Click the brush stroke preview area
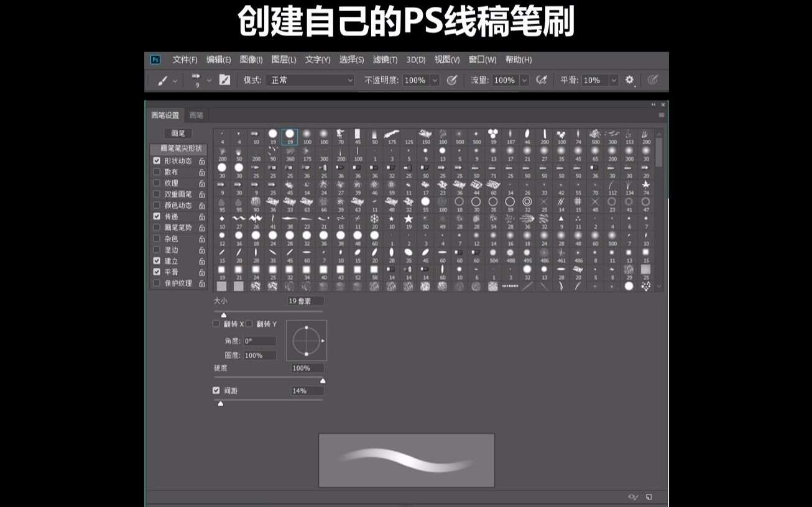 407,460
